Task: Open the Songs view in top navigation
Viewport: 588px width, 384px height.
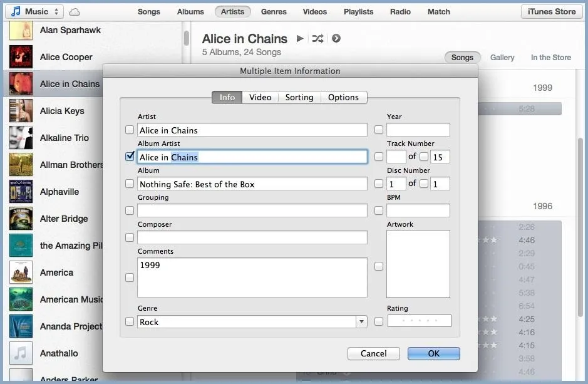Action: click(149, 12)
